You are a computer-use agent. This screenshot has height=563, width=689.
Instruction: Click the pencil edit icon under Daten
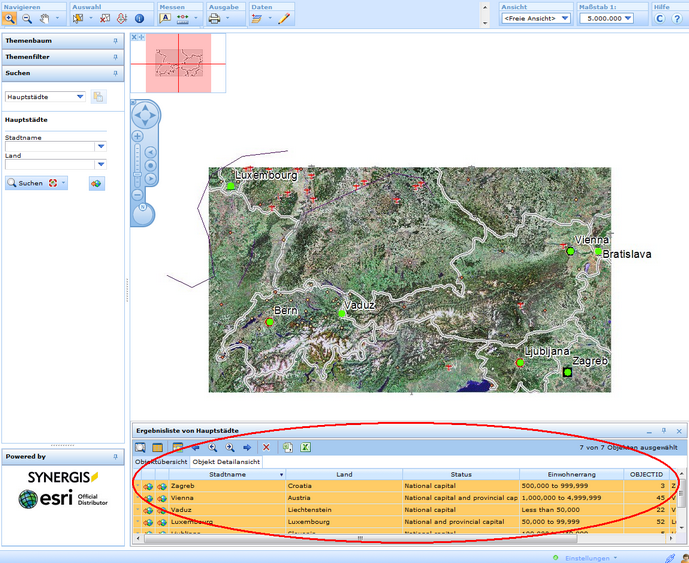pos(284,18)
